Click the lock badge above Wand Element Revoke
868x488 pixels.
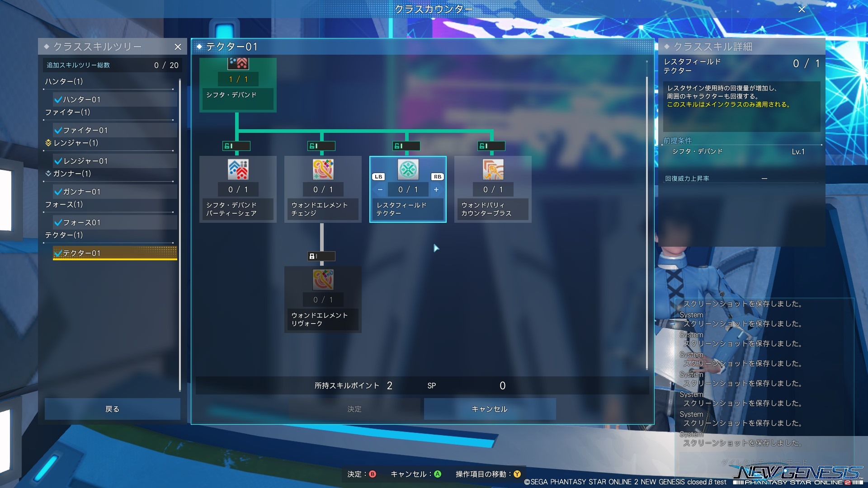click(321, 256)
